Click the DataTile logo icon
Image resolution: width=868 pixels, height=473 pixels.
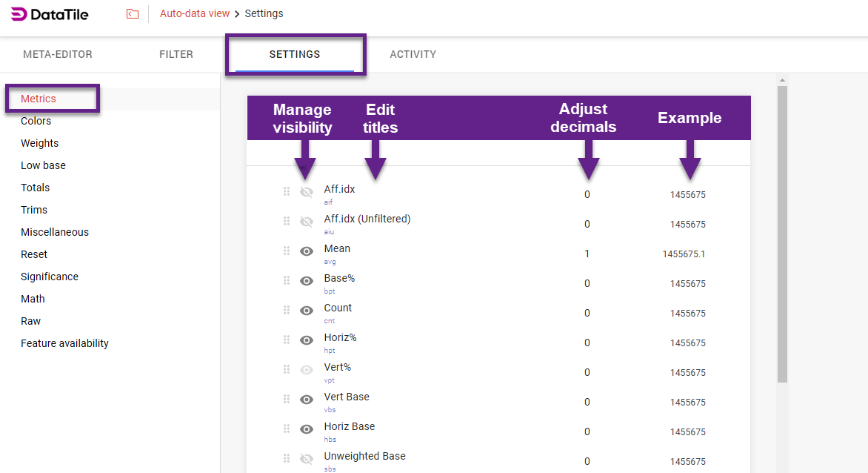19,13
